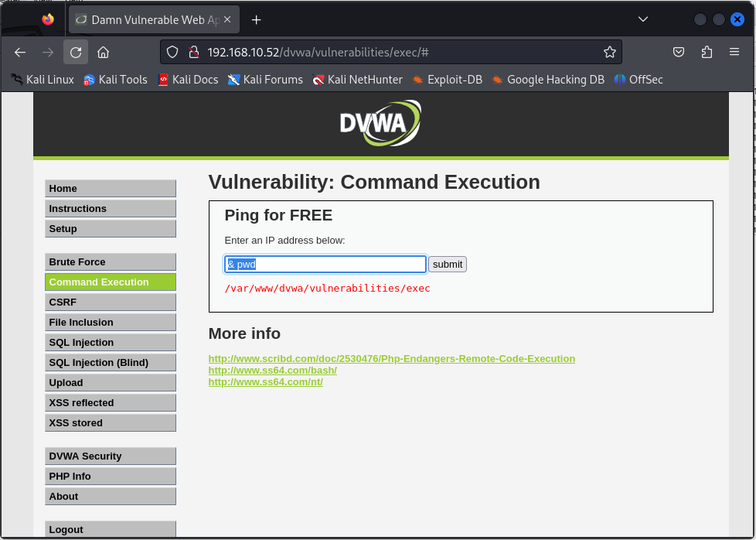Open the scribd Php-Endangers-Remote-Code-Execution link
Viewport: 756px width, 540px height.
click(x=391, y=358)
